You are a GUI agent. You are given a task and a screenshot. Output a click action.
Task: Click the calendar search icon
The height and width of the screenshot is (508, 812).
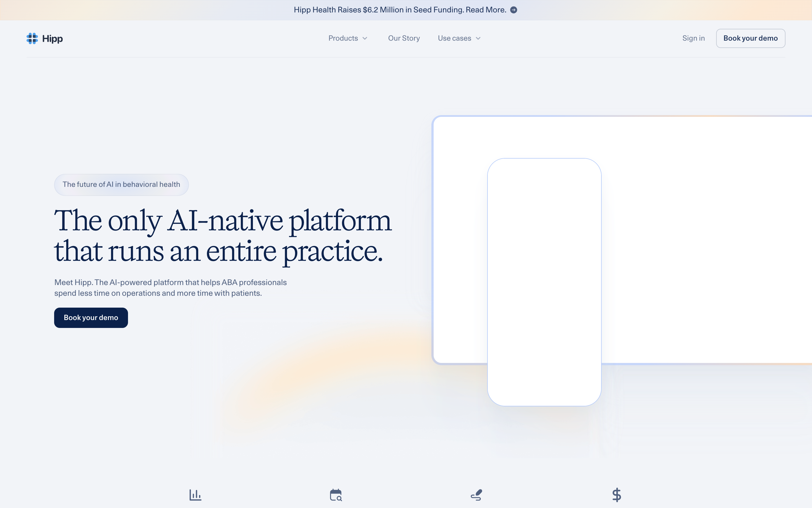pos(336,494)
